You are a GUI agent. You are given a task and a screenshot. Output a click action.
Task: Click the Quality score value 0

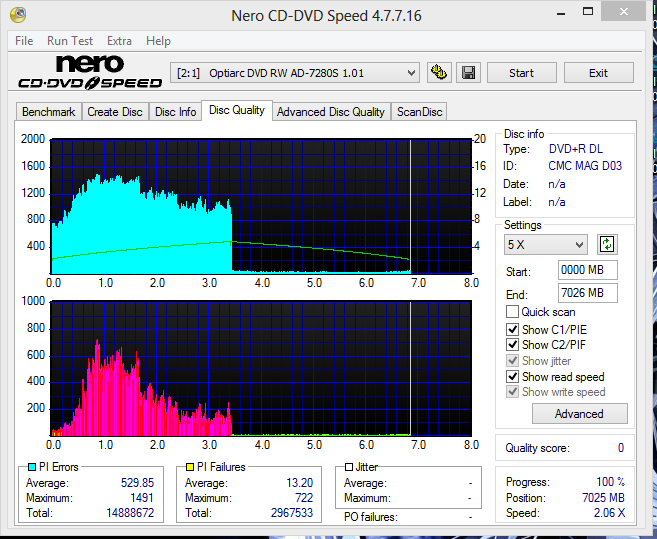[x=621, y=448]
